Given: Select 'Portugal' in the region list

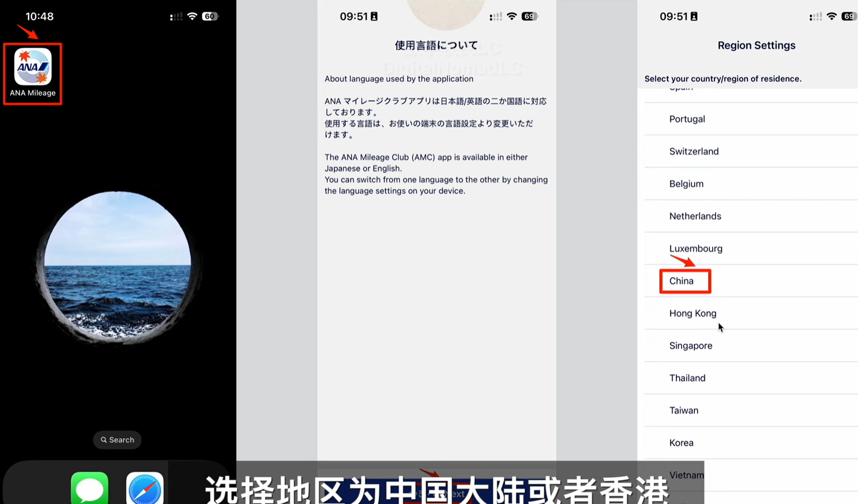Looking at the screenshot, I should (751, 119).
